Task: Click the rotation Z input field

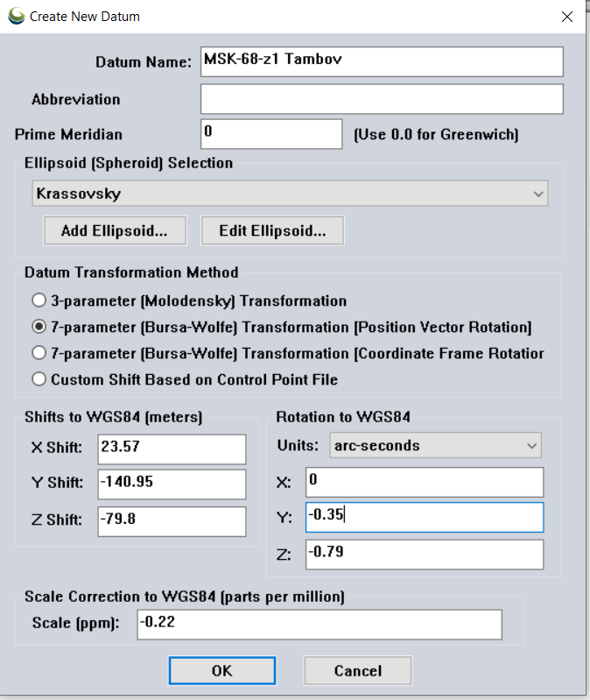Action: [x=425, y=553]
